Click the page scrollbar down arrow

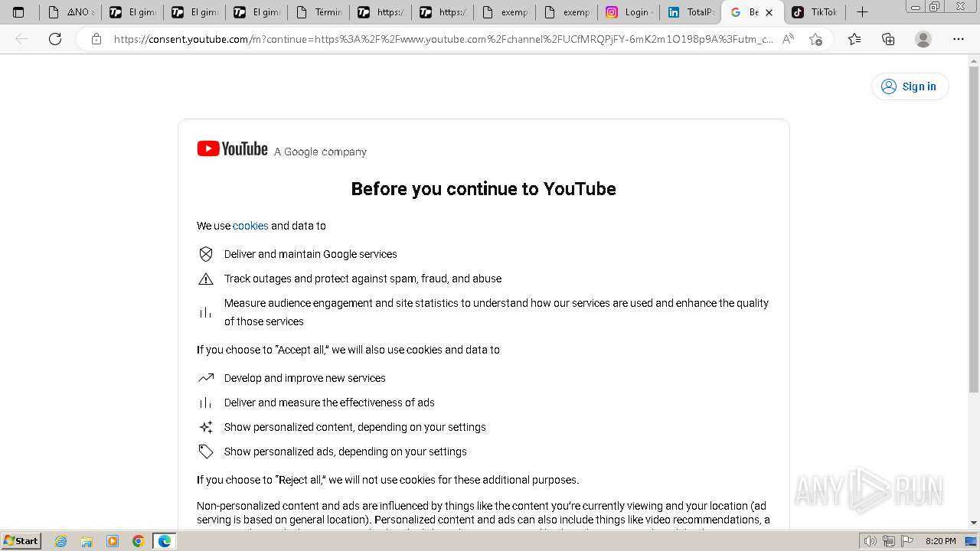click(974, 523)
